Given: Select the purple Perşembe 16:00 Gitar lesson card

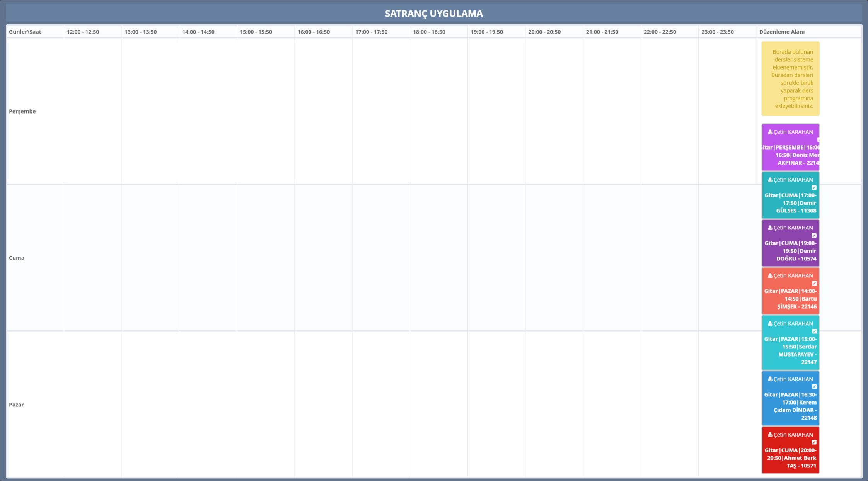Looking at the screenshot, I should (x=790, y=155).
